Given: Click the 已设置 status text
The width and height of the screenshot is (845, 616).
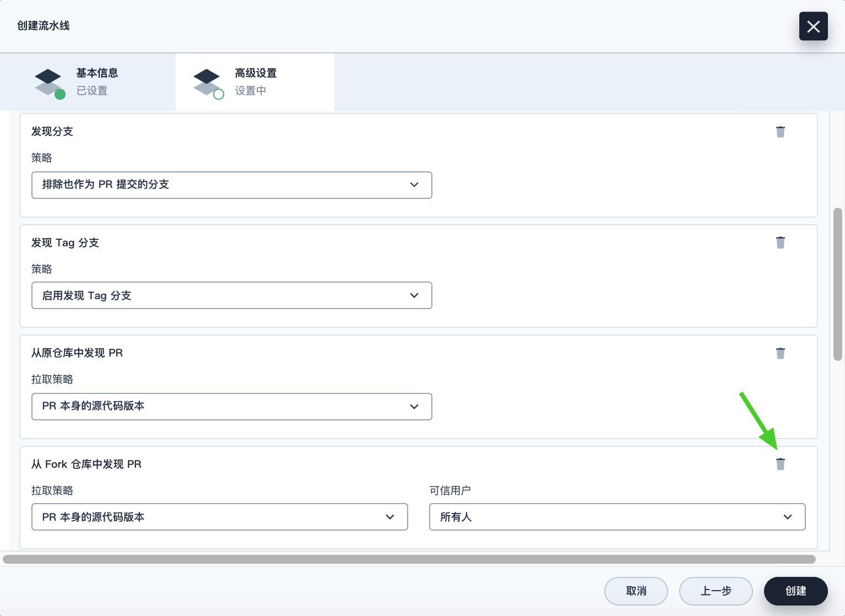Looking at the screenshot, I should click(x=92, y=91).
